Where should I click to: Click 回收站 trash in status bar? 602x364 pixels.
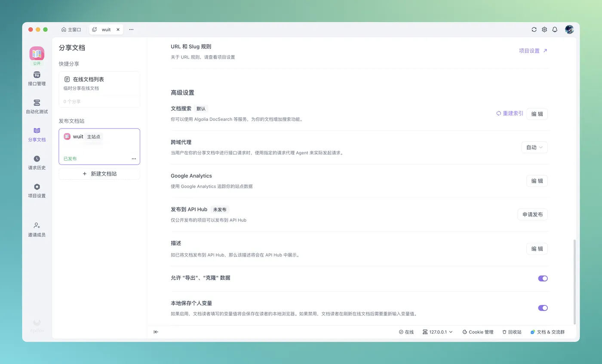tap(512, 332)
